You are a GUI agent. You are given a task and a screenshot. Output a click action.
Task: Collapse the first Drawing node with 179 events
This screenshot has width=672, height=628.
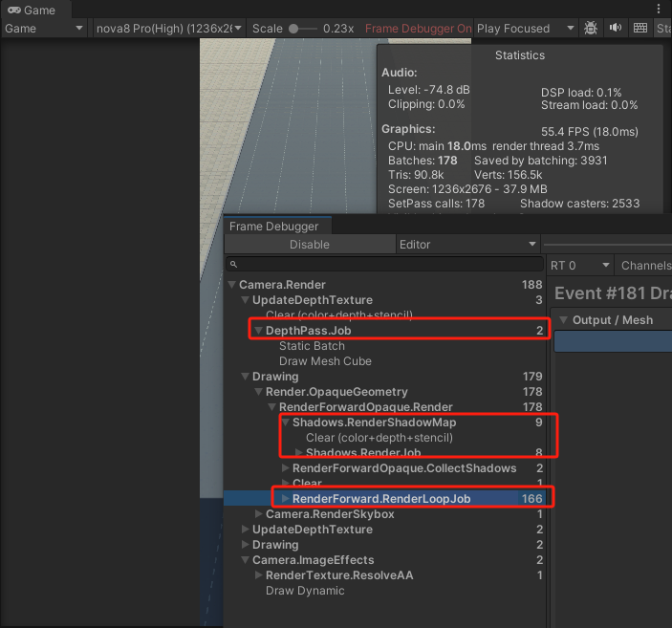[245, 376]
